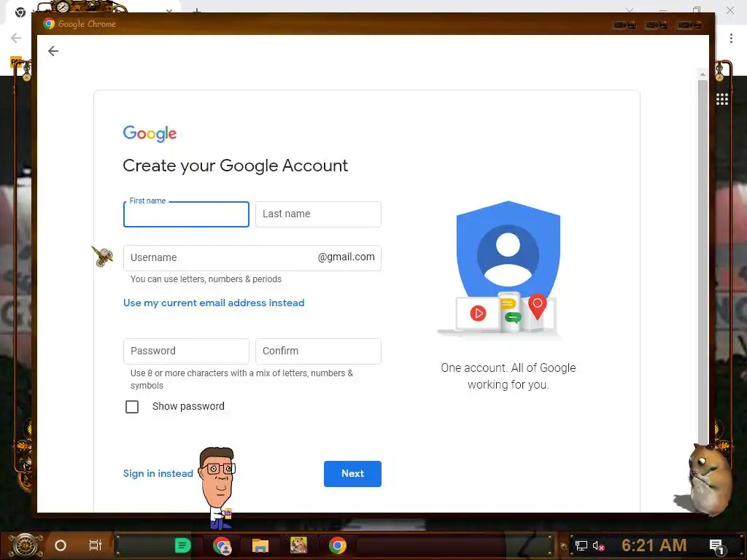The width and height of the screenshot is (747, 560).
Task: Close the background browser tab
Action: (x=169, y=10)
